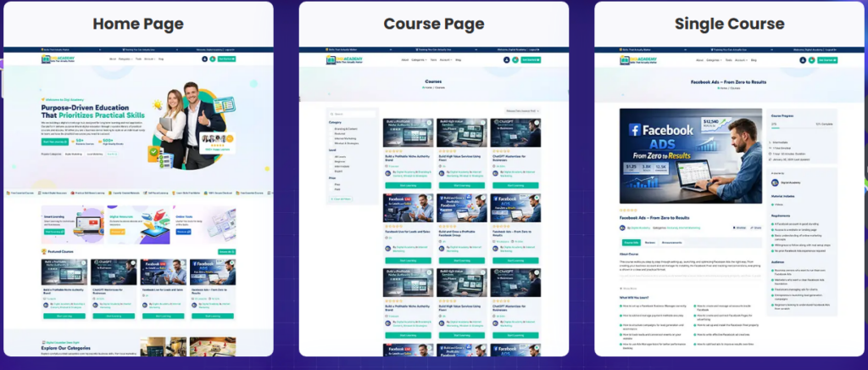Expand Account menu in Course Page navigation
Screen dimensions: 868x370
click(x=444, y=60)
